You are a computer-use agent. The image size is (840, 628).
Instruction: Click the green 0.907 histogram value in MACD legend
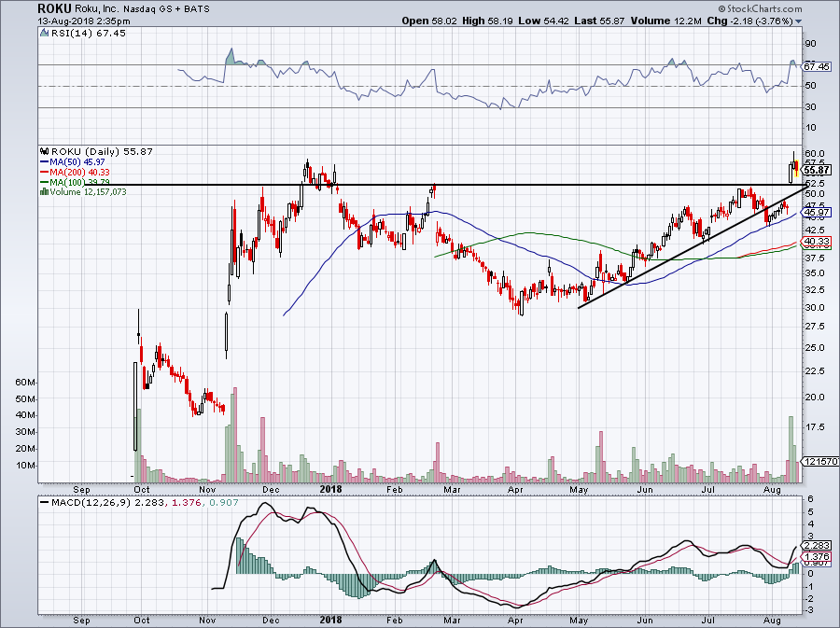[x=223, y=503]
